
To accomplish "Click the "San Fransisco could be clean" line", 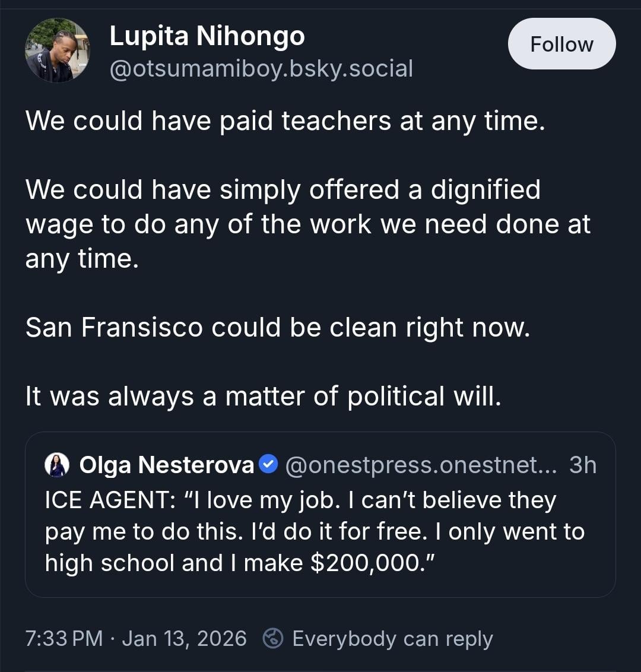I will [x=277, y=327].
